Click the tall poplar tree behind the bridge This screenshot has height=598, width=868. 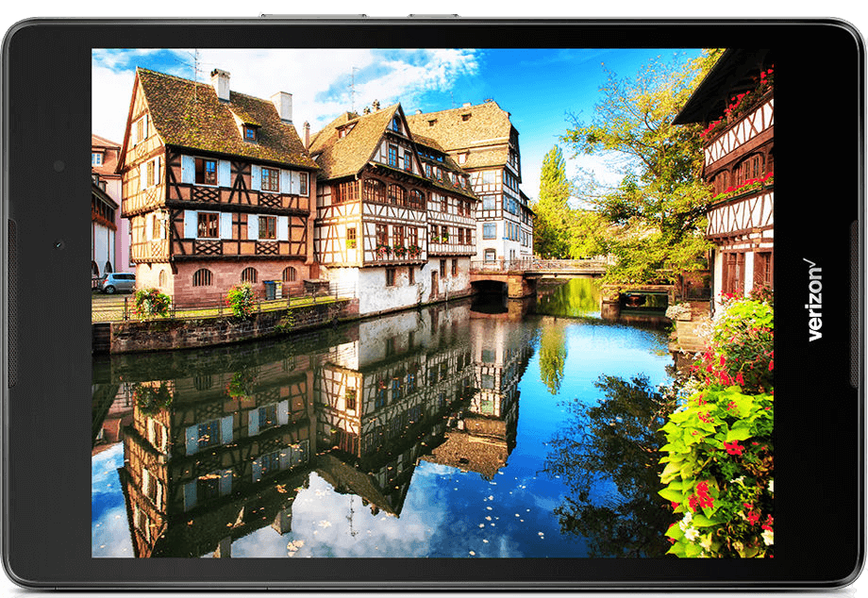(553, 203)
